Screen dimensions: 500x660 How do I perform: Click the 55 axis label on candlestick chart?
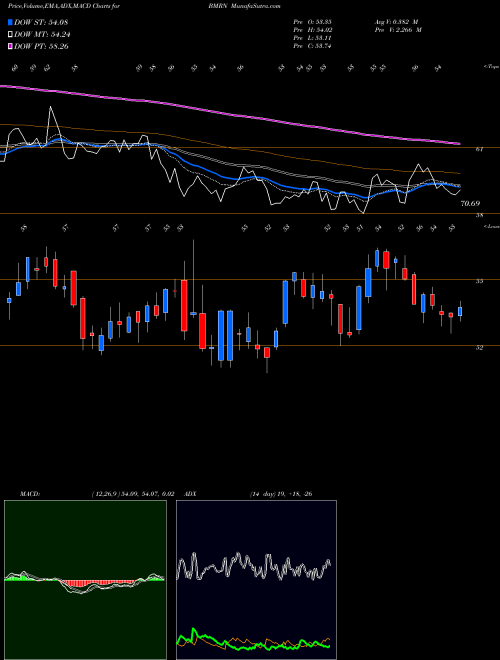click(479, 281)
